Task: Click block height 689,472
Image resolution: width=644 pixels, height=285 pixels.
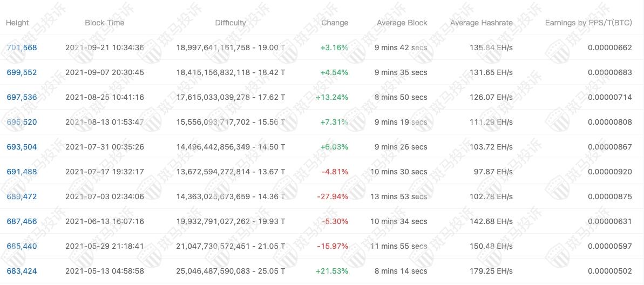Action: coord(22,196)
